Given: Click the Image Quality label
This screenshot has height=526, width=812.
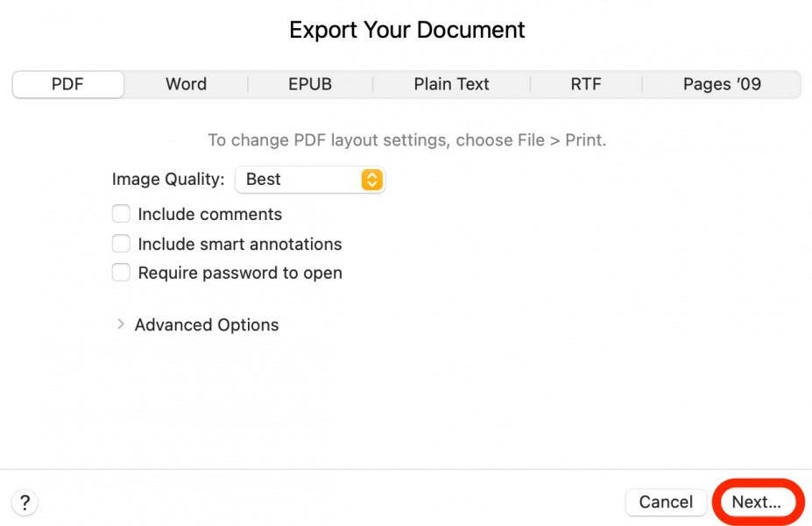Looking at the screenshot, I should pyautogui.click(x=167, y=178).
